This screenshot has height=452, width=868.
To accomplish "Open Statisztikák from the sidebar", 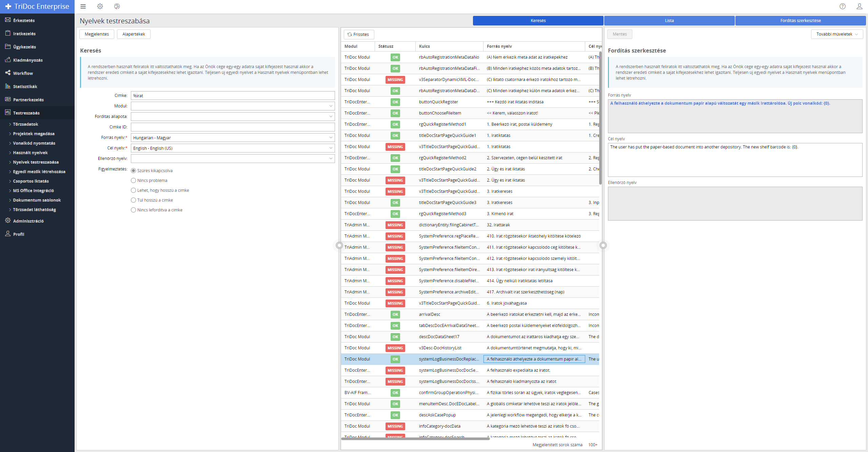I will (25, 86).
